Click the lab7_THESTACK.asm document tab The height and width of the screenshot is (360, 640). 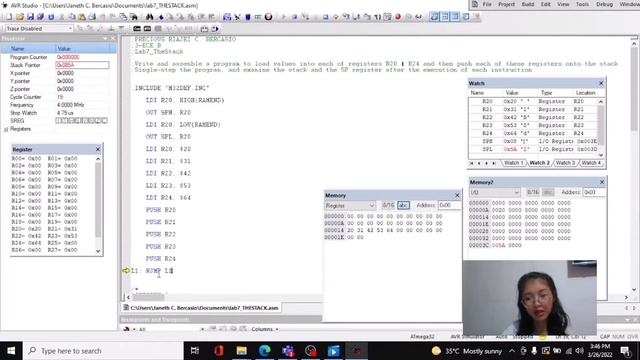(201, 308)
